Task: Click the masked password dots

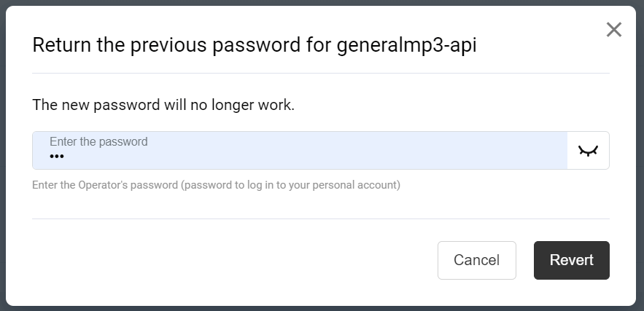Action: pyautogui.click(x=57, y=157)
